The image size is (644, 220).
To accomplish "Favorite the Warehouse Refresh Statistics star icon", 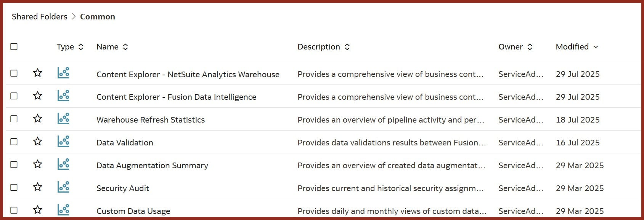I will (37, 119).
